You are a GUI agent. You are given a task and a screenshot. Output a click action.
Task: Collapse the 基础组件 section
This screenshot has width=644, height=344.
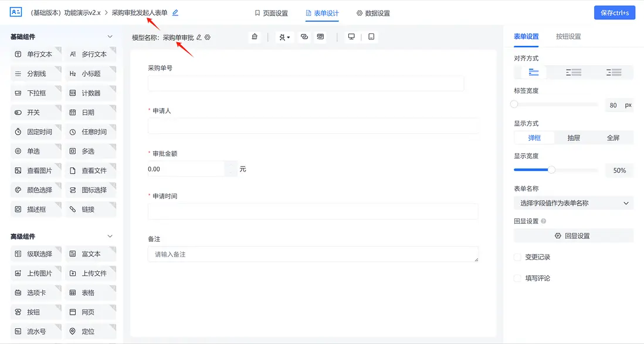109,35
